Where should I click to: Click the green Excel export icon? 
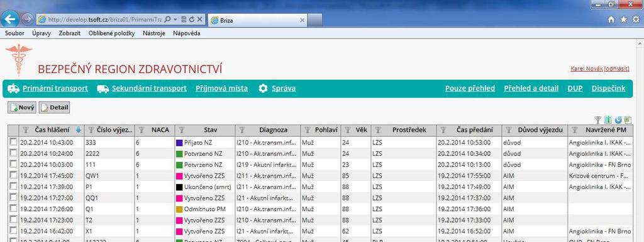628,120
